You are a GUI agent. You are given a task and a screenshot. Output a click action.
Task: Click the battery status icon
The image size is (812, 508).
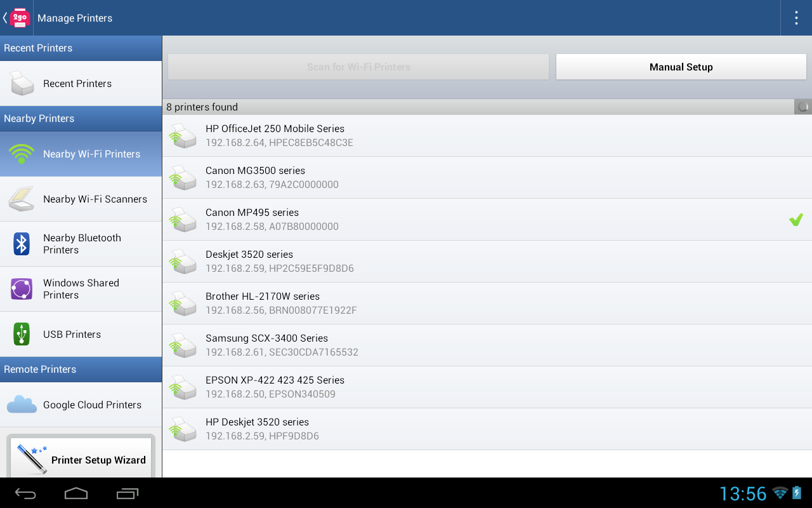tap(797, 493)
